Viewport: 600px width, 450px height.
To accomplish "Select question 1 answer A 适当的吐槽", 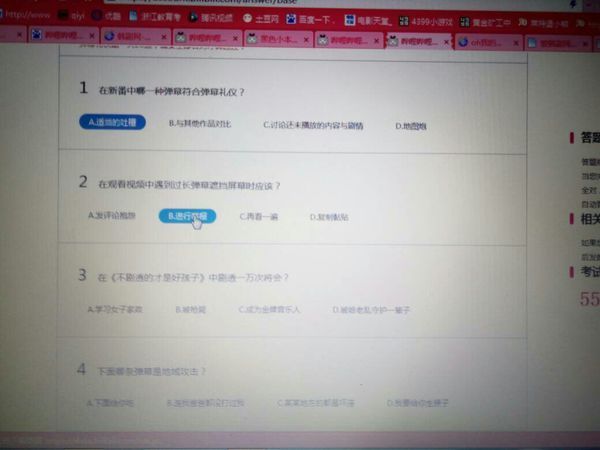I will [x=112, y=122].
